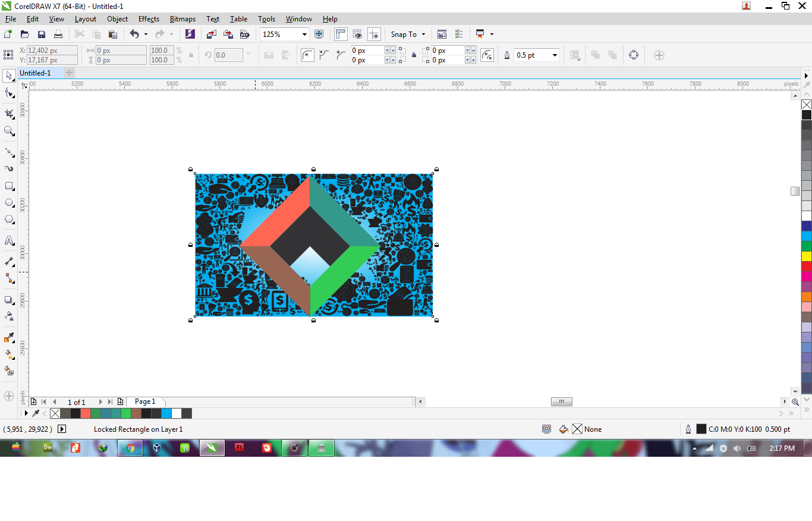
Task: Click the volume icon in system tray
Action: pyautogui.click(x=737, y=448)
